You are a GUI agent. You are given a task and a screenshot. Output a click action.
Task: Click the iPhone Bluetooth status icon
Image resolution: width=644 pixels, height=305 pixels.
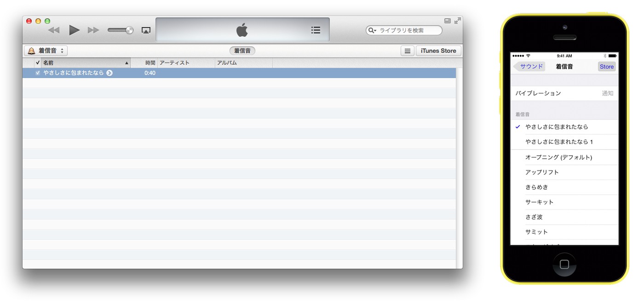[605, 56]
